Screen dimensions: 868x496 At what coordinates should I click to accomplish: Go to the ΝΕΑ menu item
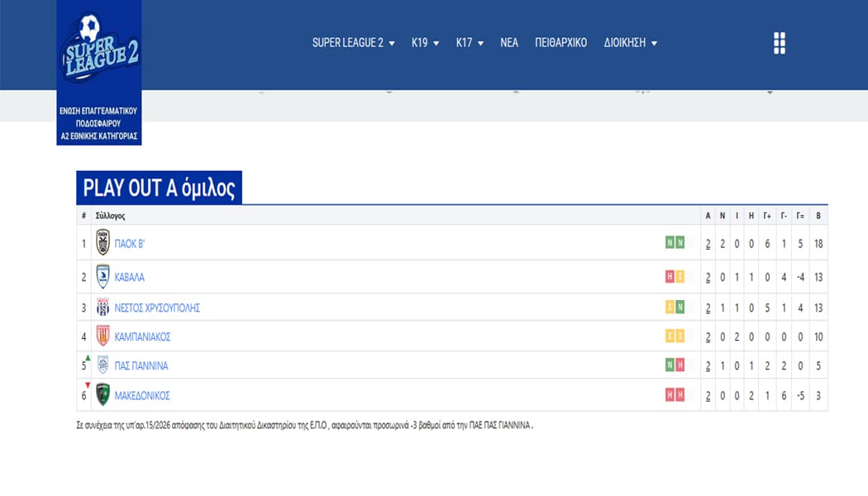point(509,43)
